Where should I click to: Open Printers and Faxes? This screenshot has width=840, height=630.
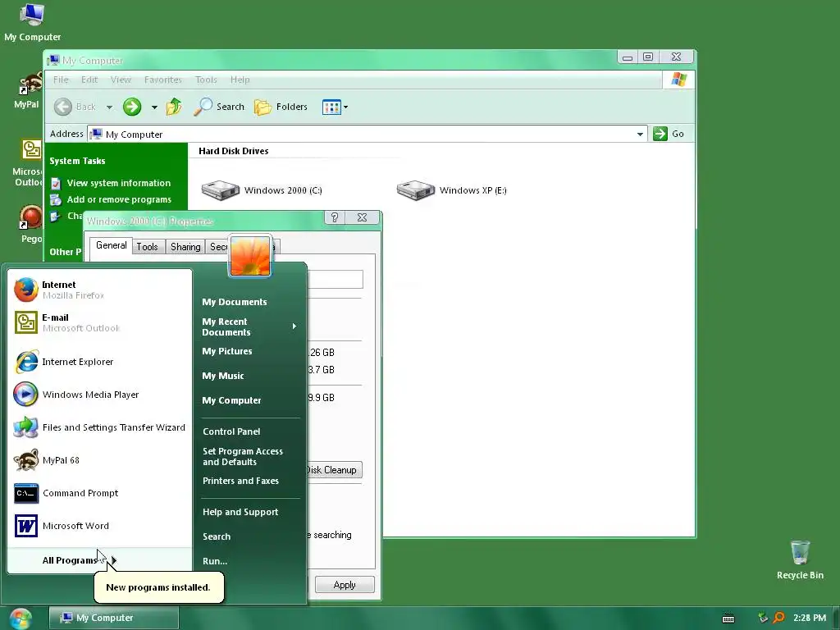coord(240,481)
